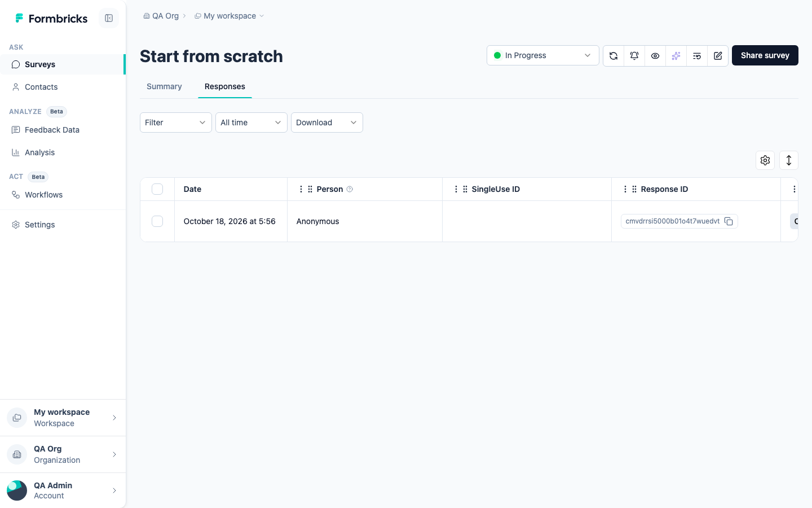
Task: Edit the survey with the pencil icon
Action: coord(718,55)
